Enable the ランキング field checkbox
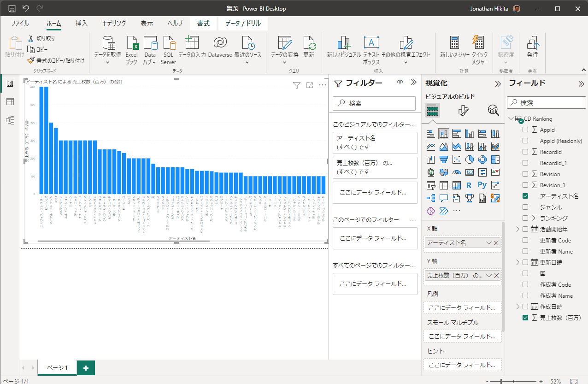The width and height of the screenshot is (588, 384). (525, 218)
